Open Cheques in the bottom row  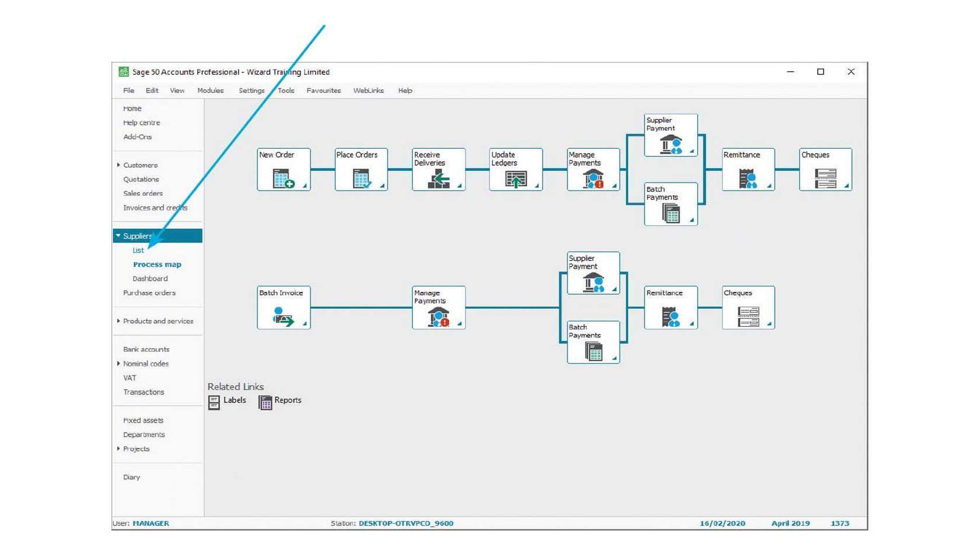(748, 308)
